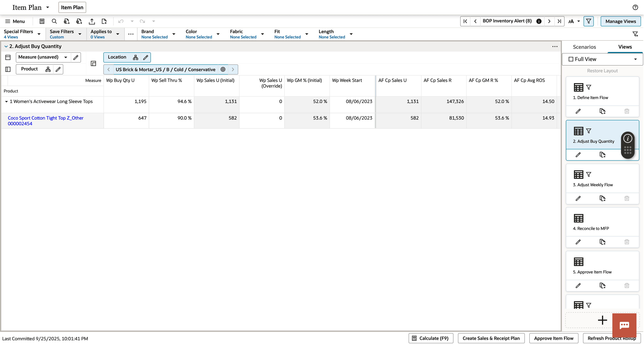Open the calculator icon in the toolbar
The image size is (644, 345).
[42, 21]
